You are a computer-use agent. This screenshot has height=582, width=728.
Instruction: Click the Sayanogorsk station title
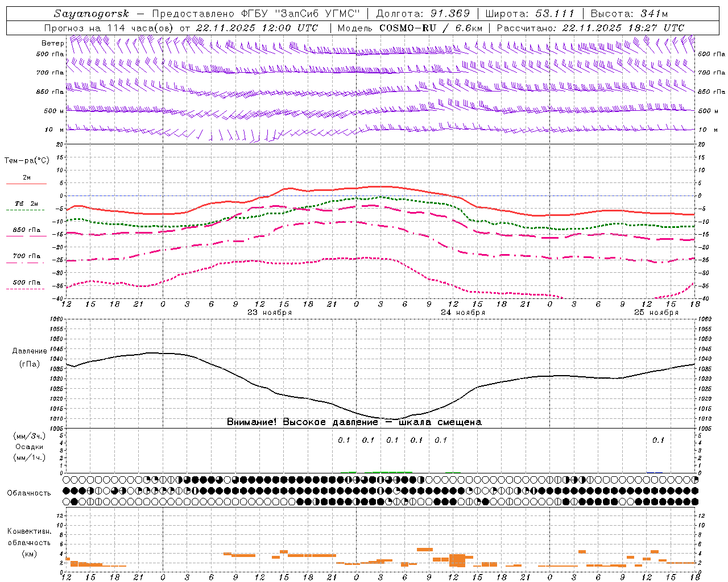(92, 14)
